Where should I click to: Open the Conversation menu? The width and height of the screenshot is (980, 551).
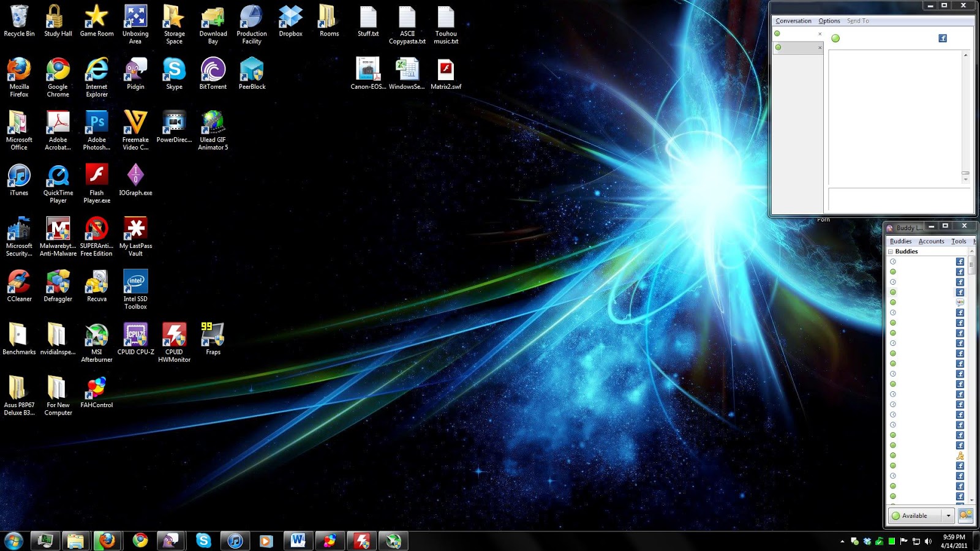(793, 21)
